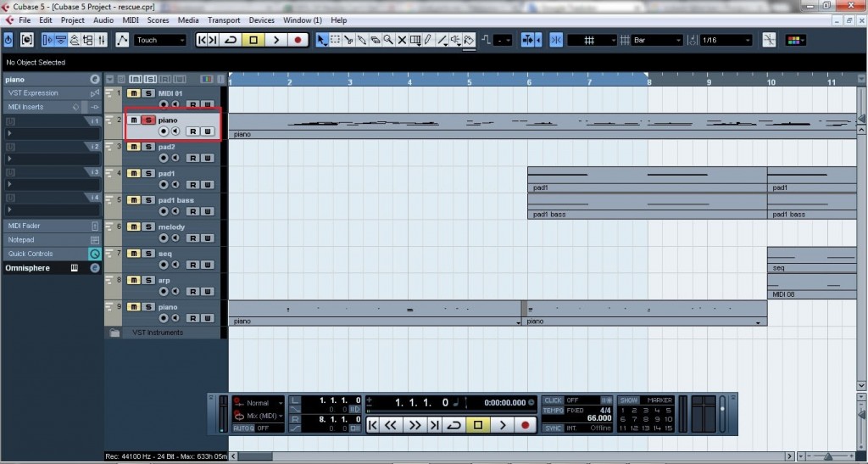Screen dimensions: 868x464
Task: Mute the MIDI 01 track
Action: point(133,93)
